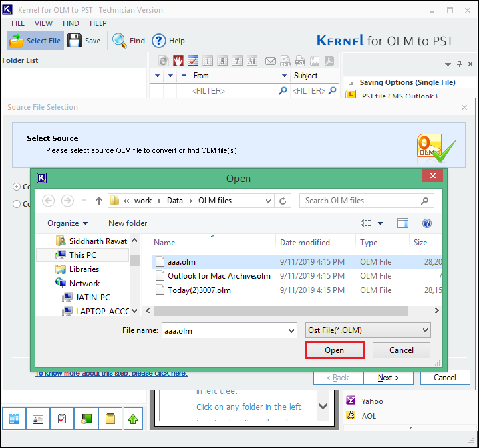Open the FIND menu
479x448 pixels.
(71, 23)
